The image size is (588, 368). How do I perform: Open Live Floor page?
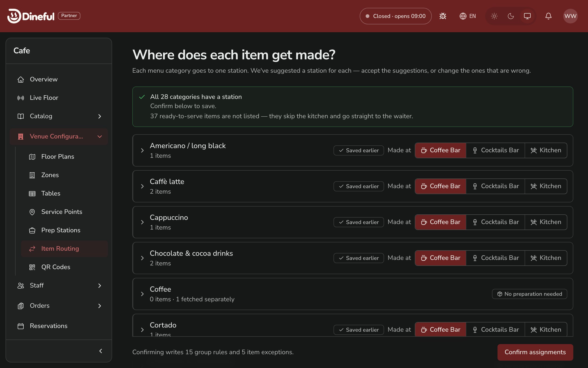[x=59, y=98]
